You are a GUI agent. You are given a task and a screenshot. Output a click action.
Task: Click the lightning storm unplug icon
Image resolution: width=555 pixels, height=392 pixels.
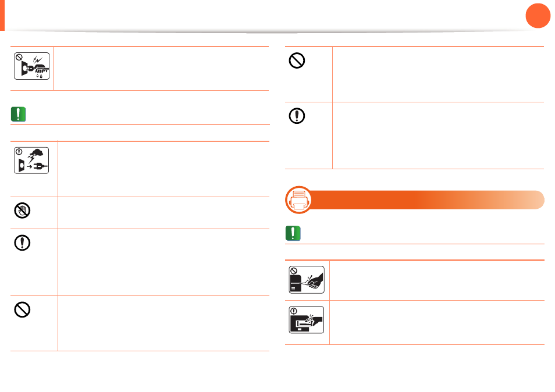[31, 161]
